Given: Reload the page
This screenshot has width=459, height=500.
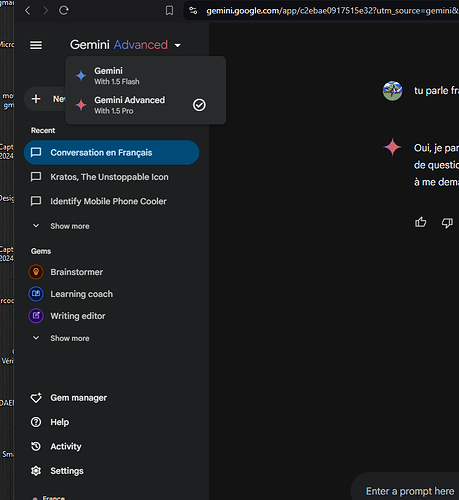Looking at the screenshot, I should click(64, 11).
